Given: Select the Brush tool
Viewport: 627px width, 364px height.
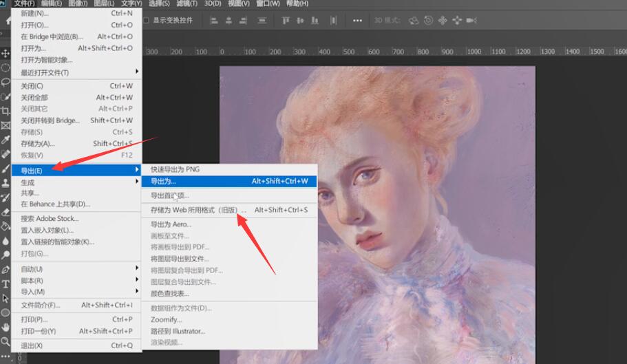Looking at the screenshot, I should point(6,169).
